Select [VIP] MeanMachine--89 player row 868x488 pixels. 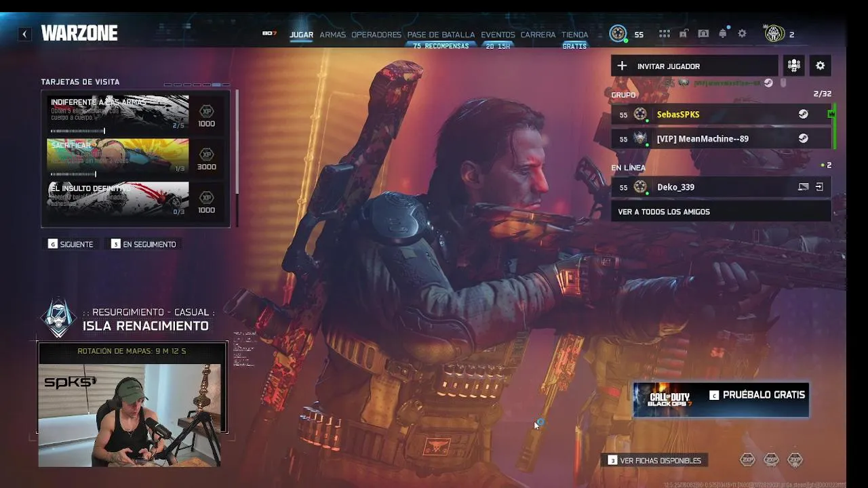point(721,138)
